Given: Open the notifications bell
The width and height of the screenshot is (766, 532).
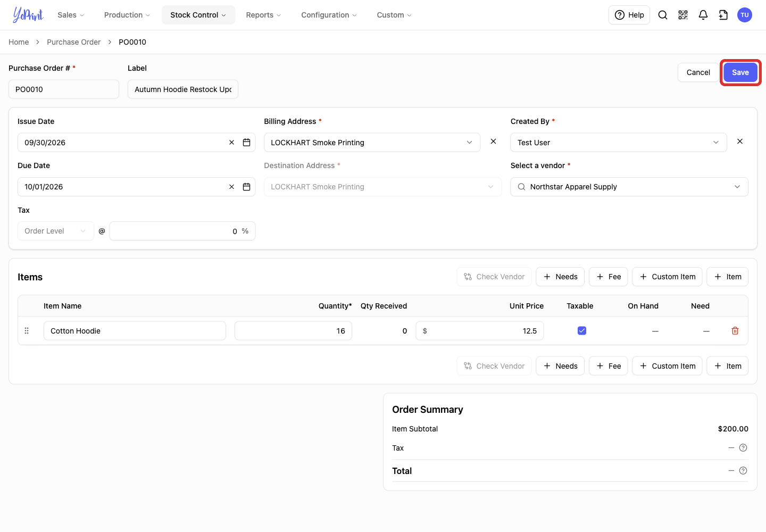Looking at the screenshot, I should click(x=703, y=15).
